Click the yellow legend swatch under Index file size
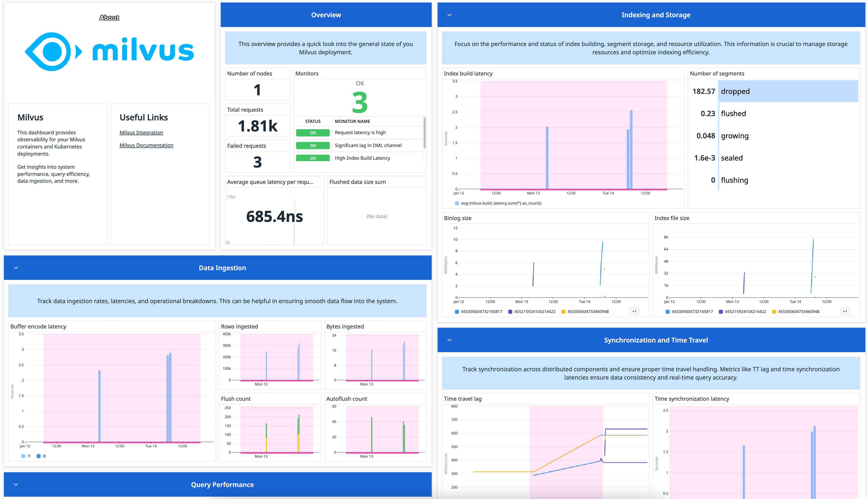Screen dimensions: 868x499 pos(774,312)
